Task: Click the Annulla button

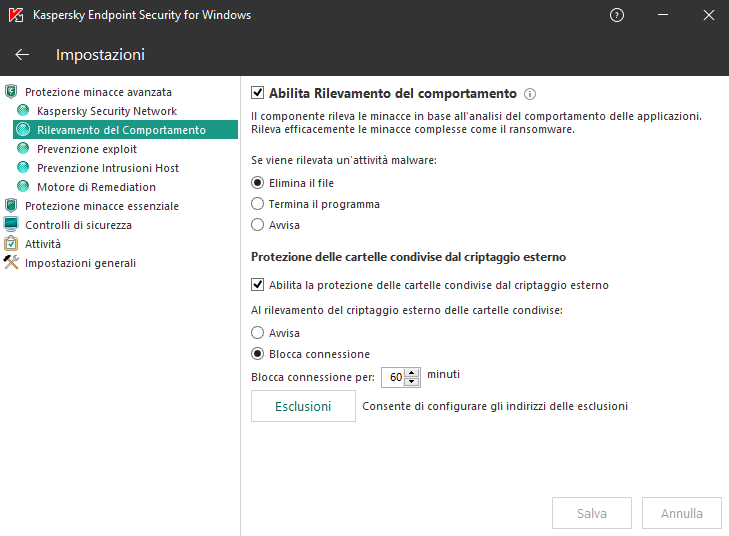Action: click(x=682, y=513)
